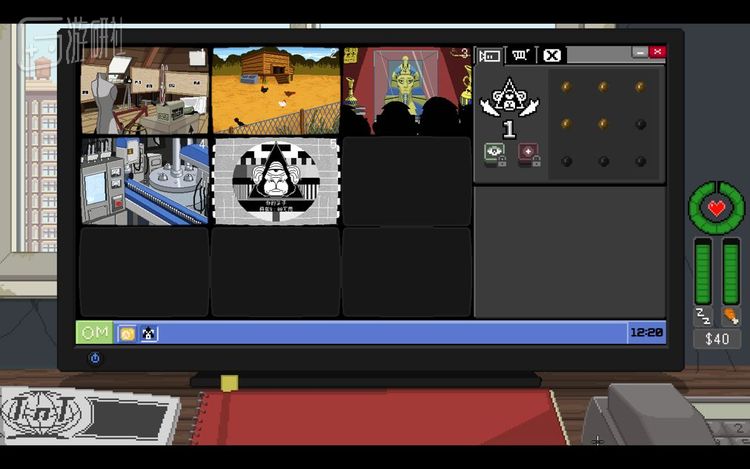The image size is (750, 469).
Task: Click the heart health indicator
Action: coord(716,208)
